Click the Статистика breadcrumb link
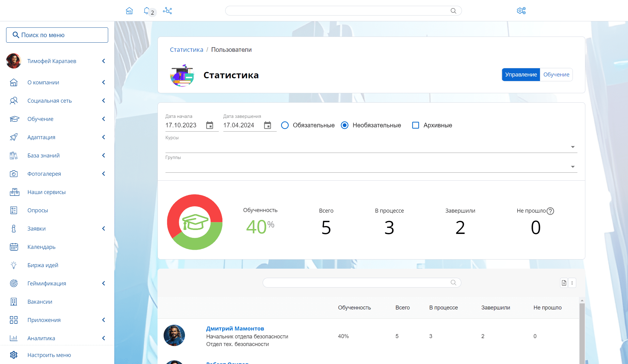This screenshot has width=628, height=364. click(186, 50)
